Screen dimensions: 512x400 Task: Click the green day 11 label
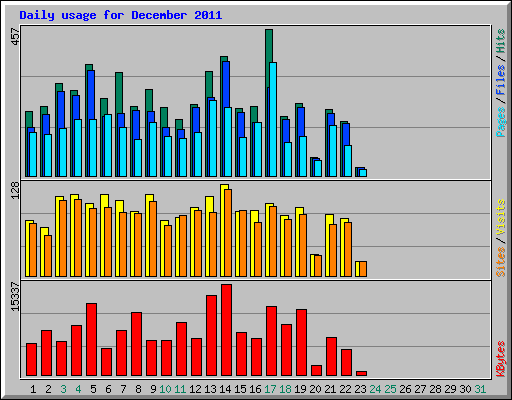[x=180, y=389]
